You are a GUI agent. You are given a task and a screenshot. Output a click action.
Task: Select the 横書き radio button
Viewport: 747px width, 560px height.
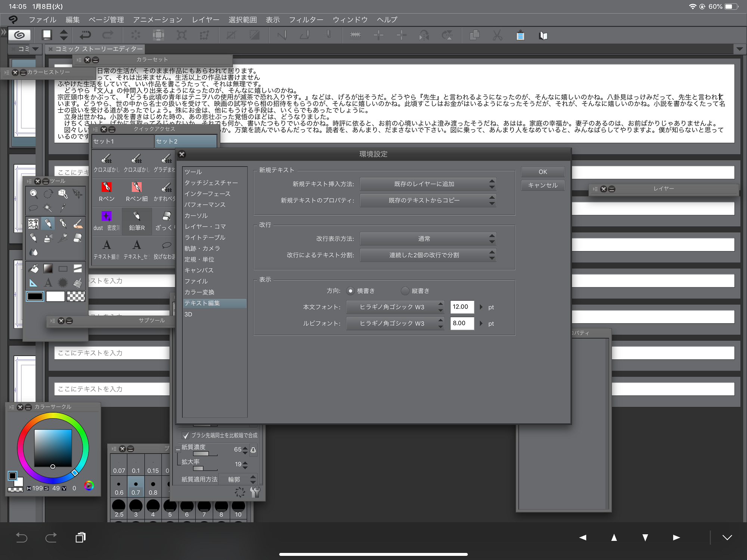pos(350,291)
